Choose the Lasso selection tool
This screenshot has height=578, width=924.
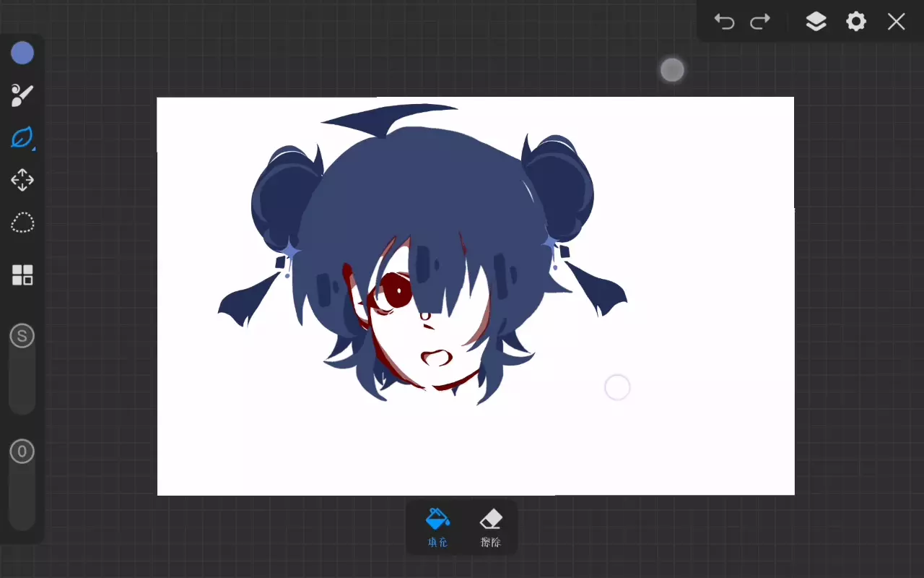(x=22, y=223)
